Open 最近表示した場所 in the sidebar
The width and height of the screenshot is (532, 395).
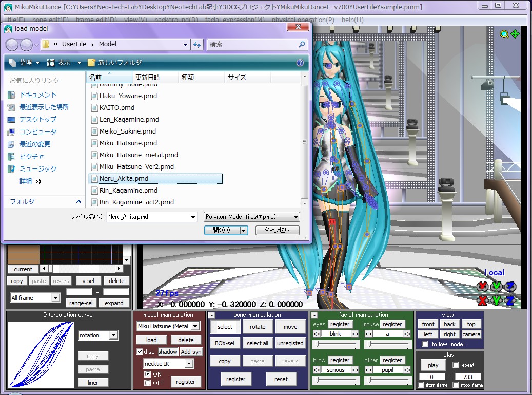(x=44, y=107)
